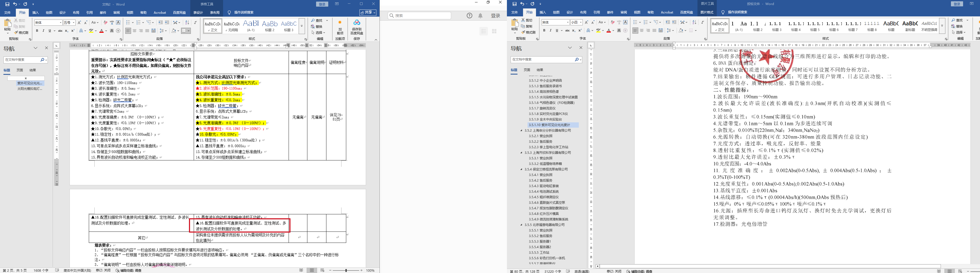The height and width of the screenshot is (273, 980).
Task: Collapse the 3.5.2 上海申分分析仪器有限公司 heading
Action: click(521, 130)
